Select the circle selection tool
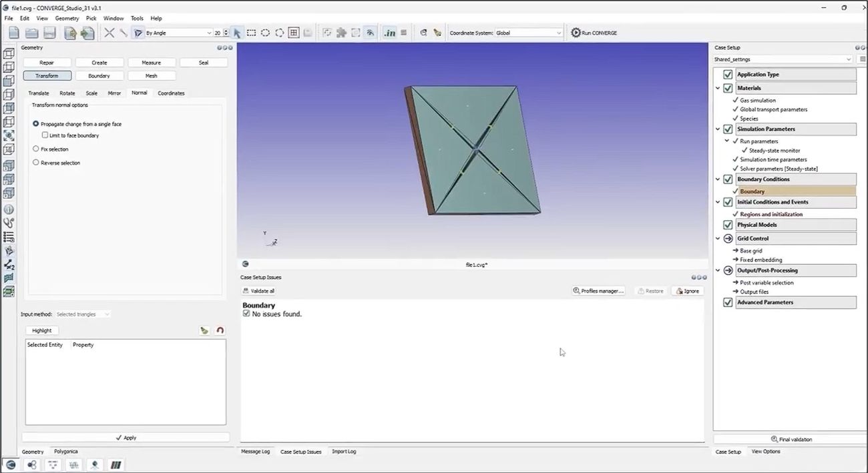The width and height of the screenshot is (868, 473). [266, 32]
